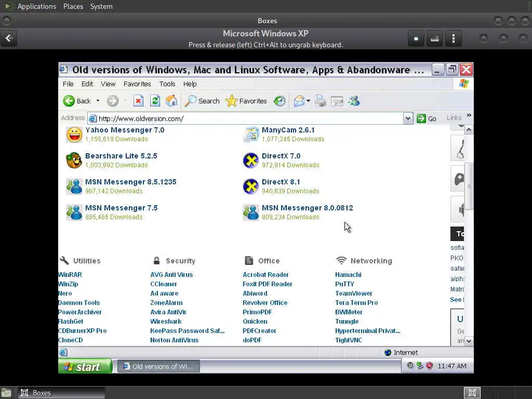Click the shield icon in XP tray
Viewport: 532px width, 399px height.
click(430, 366)
